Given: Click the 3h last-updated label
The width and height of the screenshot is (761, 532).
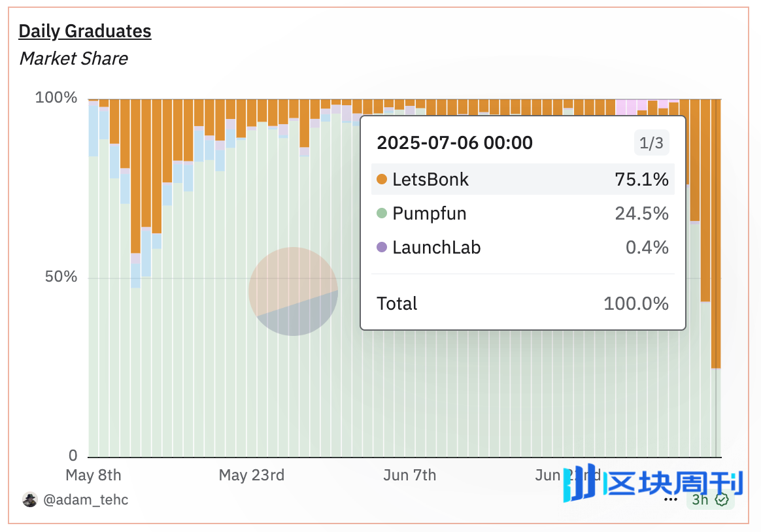Looking at the screenshot, I should [x=700, y=499].
